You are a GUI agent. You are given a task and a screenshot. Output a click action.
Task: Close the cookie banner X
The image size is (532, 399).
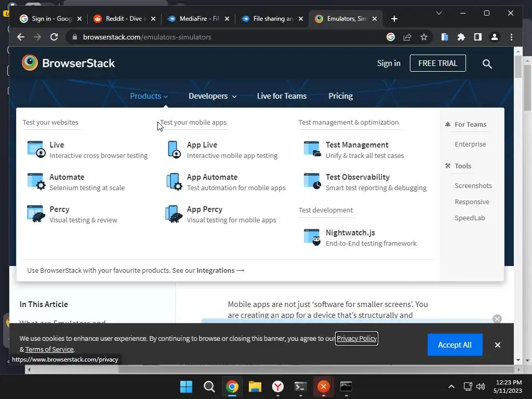pos(497,345)
